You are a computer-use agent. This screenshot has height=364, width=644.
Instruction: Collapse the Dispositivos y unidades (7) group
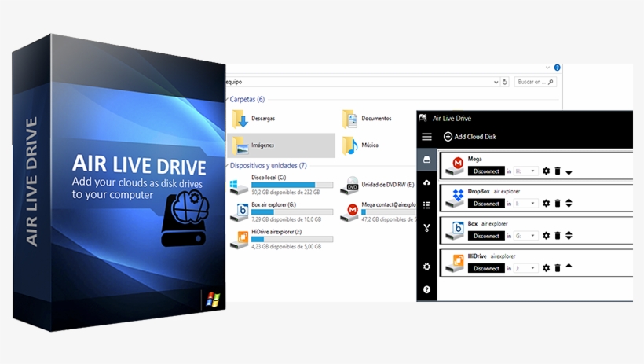tap(227, 166)
